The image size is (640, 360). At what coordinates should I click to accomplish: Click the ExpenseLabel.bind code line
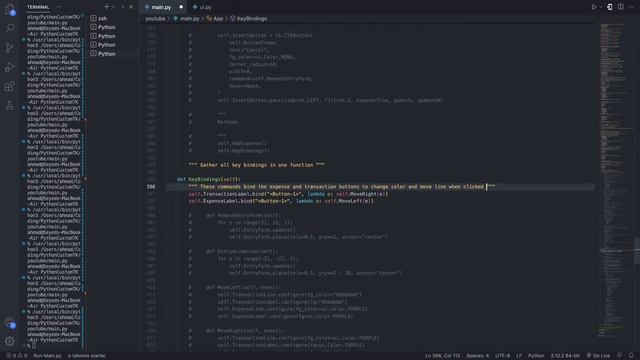pos(281,201)
